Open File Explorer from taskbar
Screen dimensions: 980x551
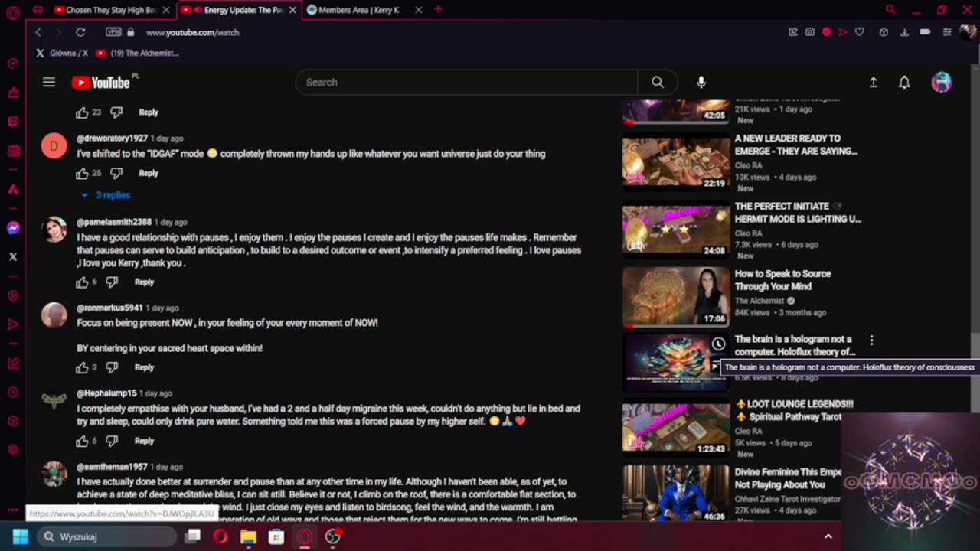(x=248, y=536)
